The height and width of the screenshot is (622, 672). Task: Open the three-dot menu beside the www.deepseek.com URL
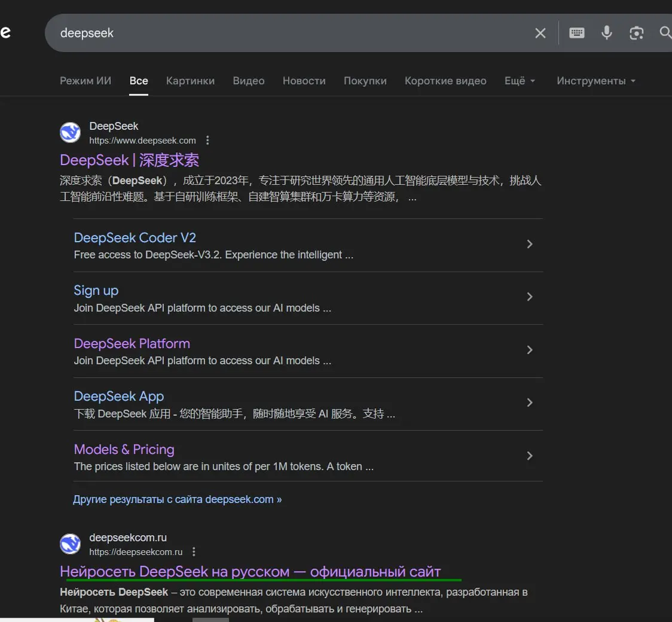[x=207, y=140]
